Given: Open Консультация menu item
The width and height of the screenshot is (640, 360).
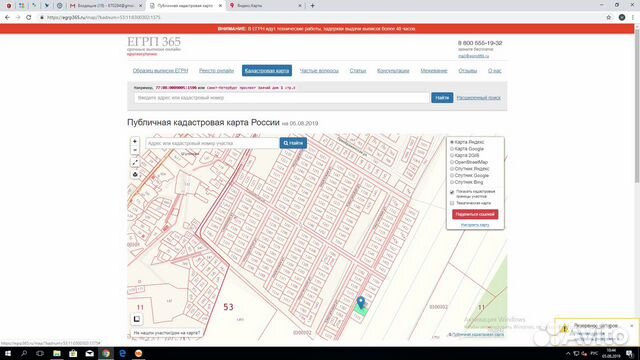Looking at the screenshot, I should click(393, 71).
